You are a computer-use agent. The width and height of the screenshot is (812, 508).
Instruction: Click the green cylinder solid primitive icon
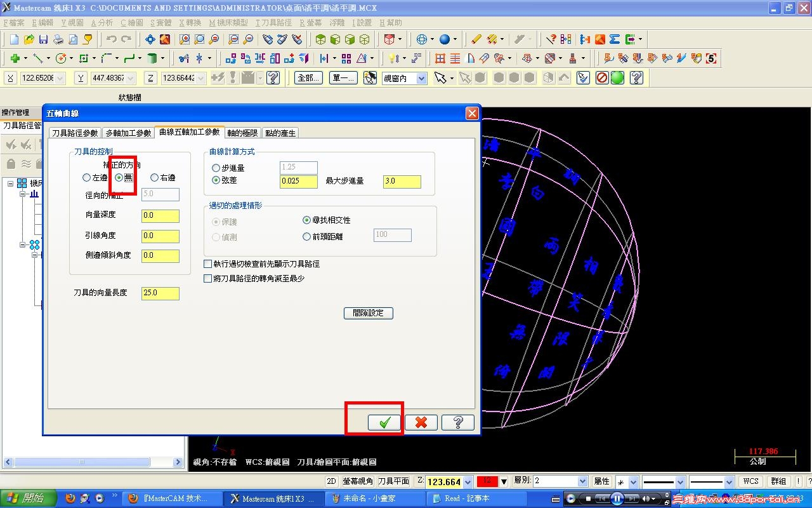[x=152, y=58]
